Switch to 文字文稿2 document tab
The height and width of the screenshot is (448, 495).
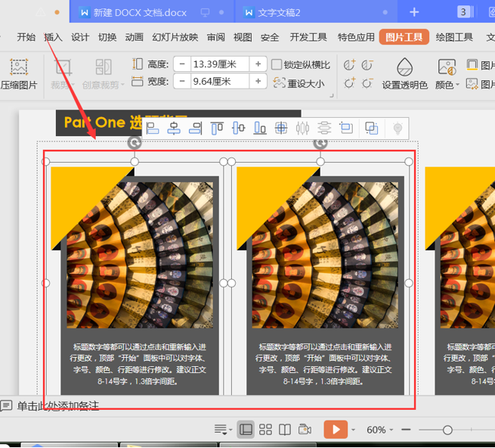[316, 12]
